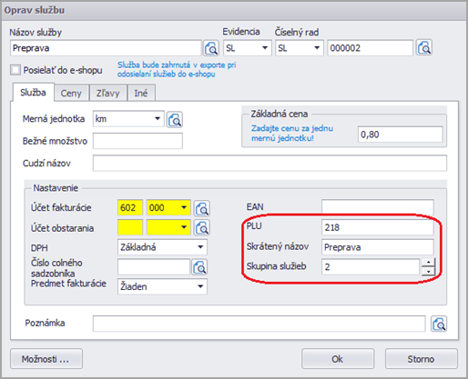Decrease Skupina služieb with down arrow
The height and width of the screenshot is (379, 468).
click(428, 271)
